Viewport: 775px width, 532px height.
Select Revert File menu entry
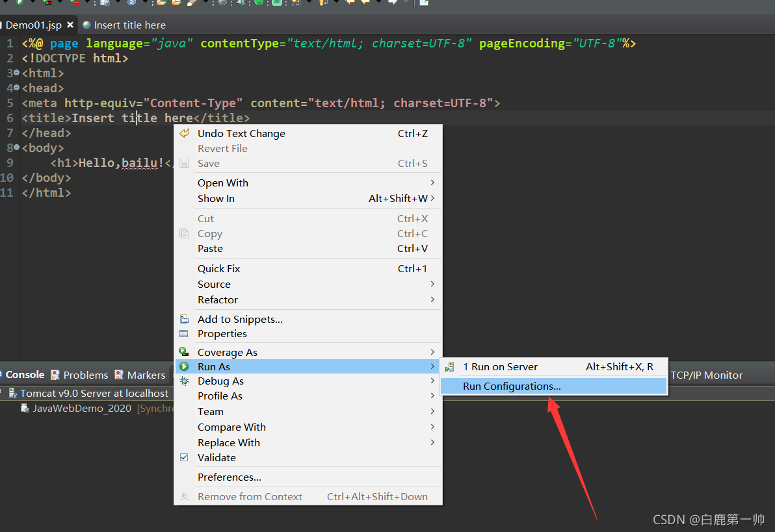click(308, 148)
